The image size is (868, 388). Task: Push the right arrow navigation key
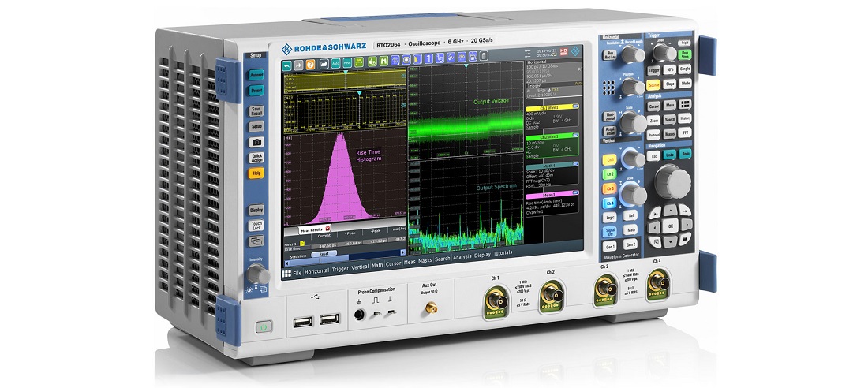[x=686, y=225]
